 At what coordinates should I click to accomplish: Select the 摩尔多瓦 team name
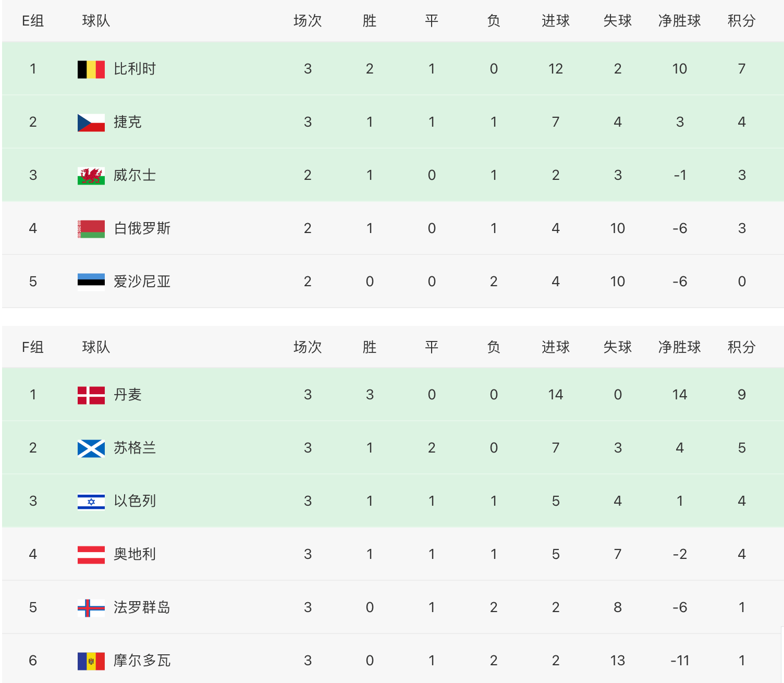(x=142, y=661)
